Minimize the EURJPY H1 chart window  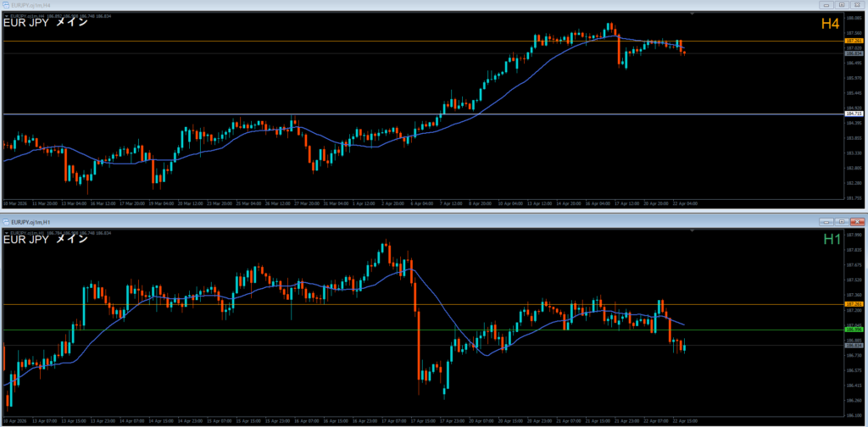[826, 220]
